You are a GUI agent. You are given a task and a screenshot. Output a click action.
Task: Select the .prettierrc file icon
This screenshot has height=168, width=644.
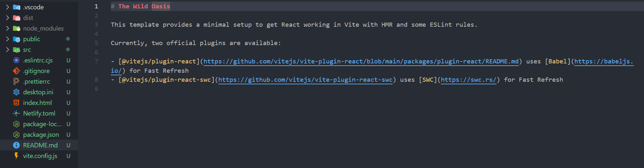click(16, 81)
